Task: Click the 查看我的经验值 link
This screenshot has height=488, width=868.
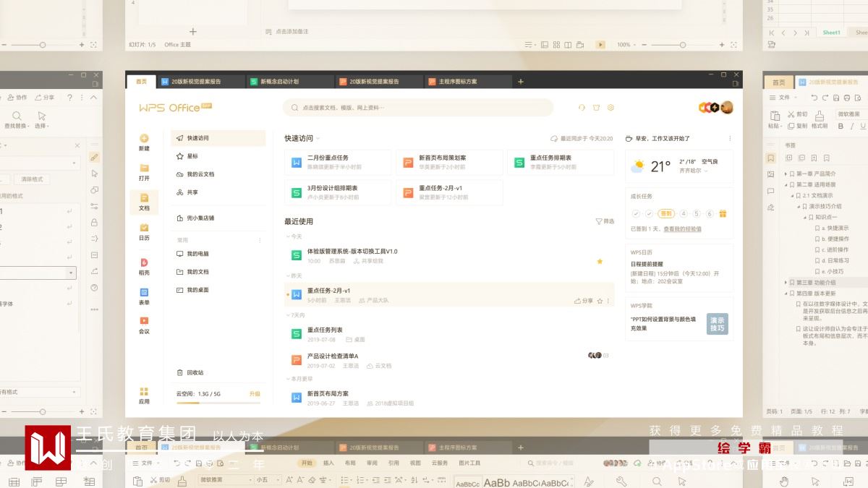Action: 682,229
